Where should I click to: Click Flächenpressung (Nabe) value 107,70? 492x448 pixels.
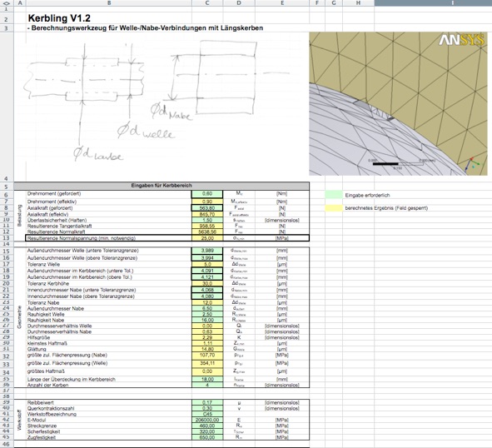coord(207,356)
